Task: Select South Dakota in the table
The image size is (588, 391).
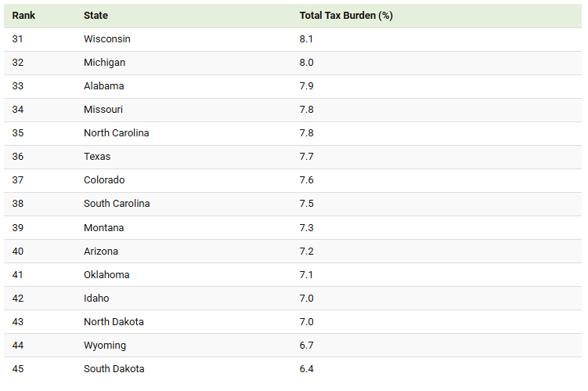Action: click(114, 369)
